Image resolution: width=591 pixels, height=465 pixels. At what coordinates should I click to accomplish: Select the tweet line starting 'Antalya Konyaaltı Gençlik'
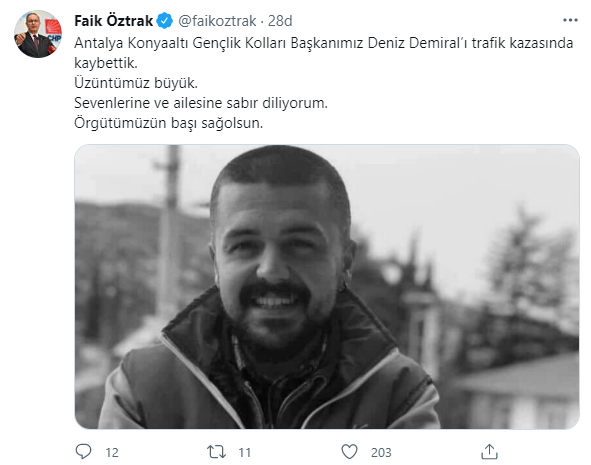[x=324, y=43]
